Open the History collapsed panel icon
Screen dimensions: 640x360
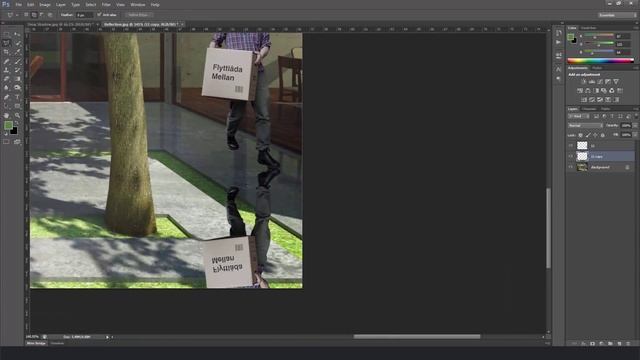pos(559,33)
